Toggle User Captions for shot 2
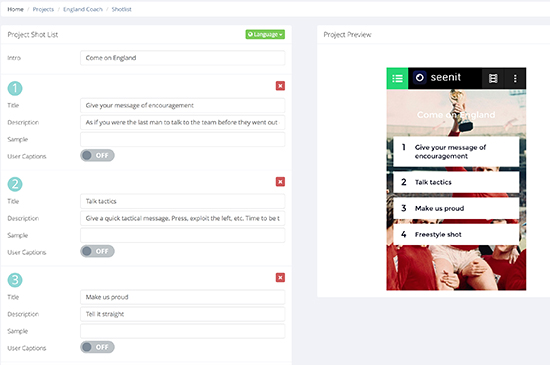Viewport: 550px width, 365px height. click(x=97, y=251)
